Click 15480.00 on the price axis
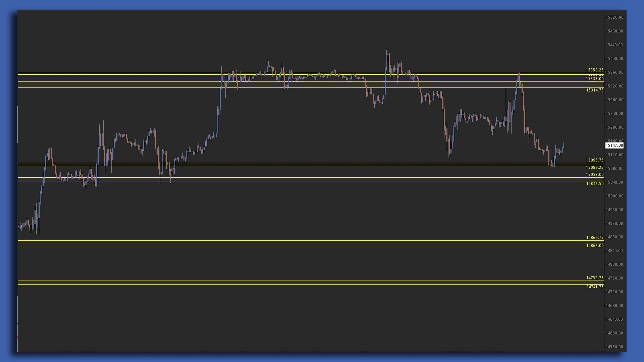Viewport: 644px width, 362px height. pos(614,31)
